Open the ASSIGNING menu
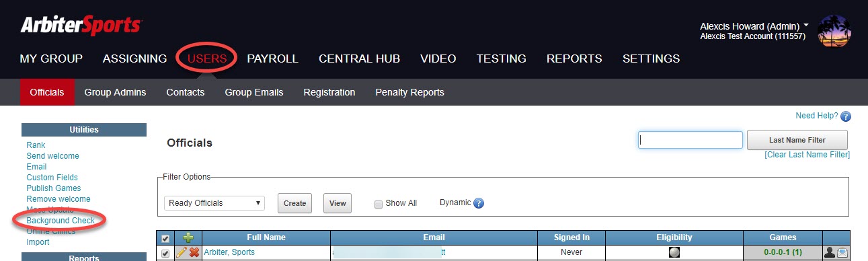Viewport: 868px width, 261px height. click(x=134, y=59)
